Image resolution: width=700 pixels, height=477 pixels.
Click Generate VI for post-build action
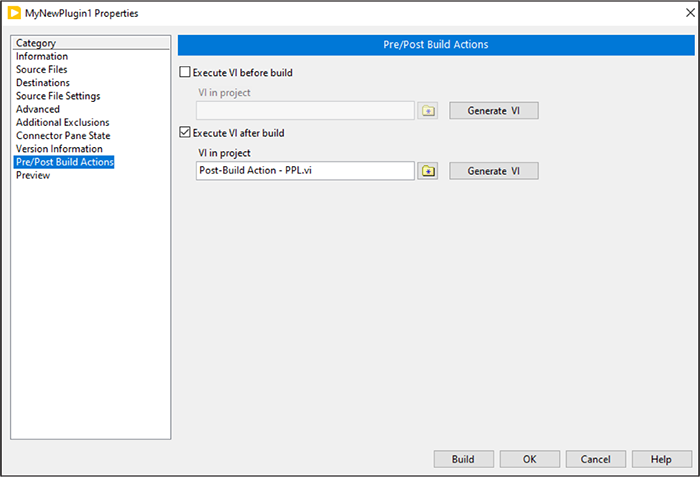(x=494, y=171)
